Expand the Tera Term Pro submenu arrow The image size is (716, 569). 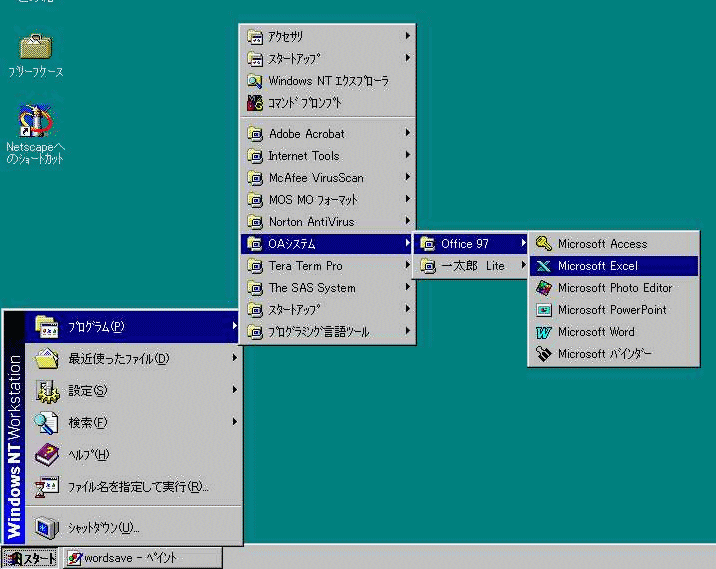click(x=407, y=265)
